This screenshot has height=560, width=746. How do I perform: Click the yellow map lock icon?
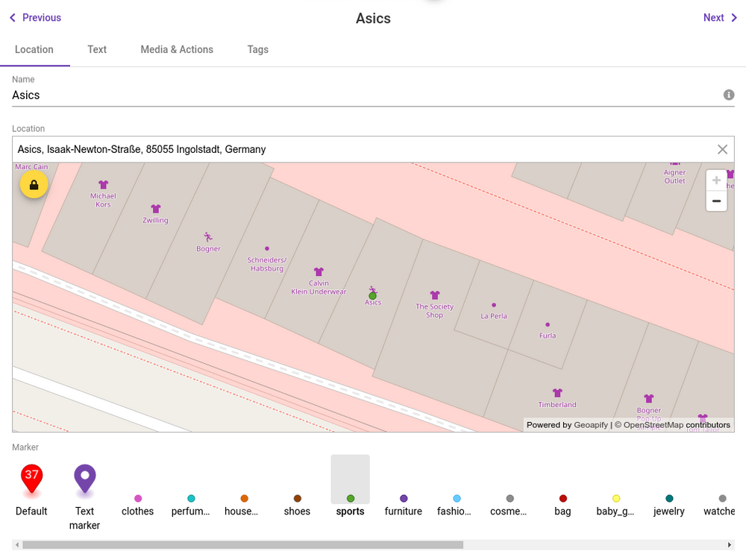(34, 184)
